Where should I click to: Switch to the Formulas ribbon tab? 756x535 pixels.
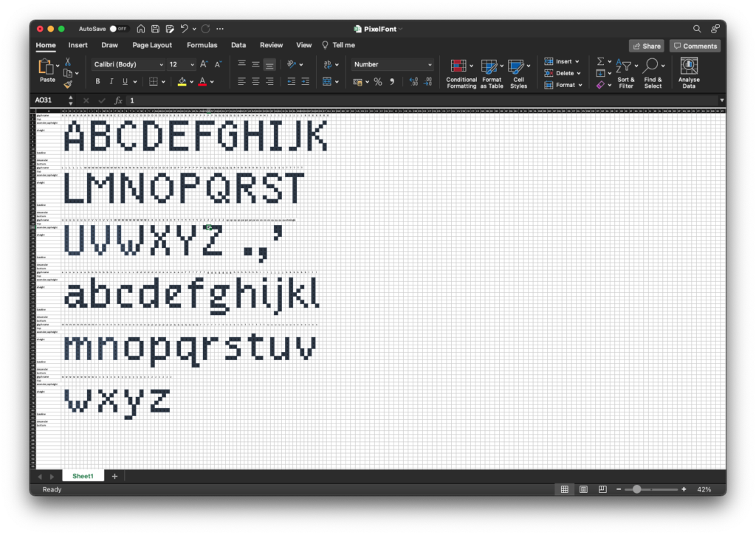202,45
